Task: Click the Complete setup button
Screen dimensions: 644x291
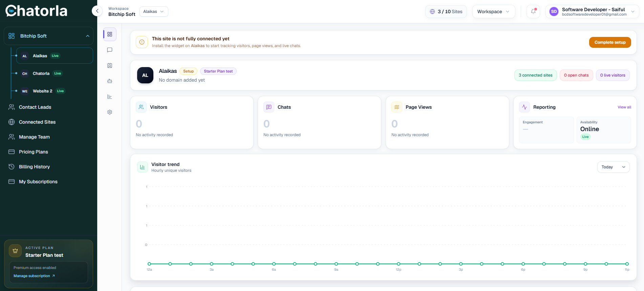Action: (610, 42)
